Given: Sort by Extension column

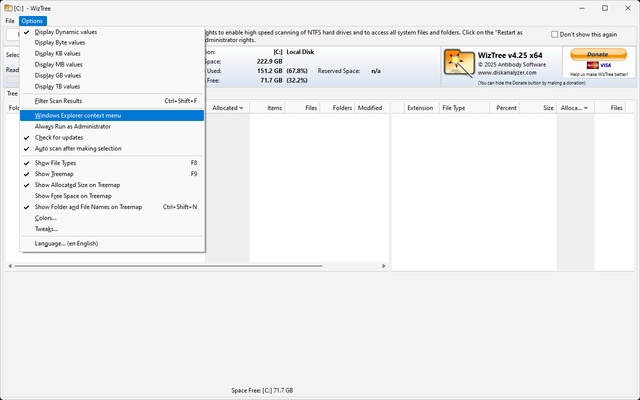Looking at the screenshot, I should pyautogui.click(x=420, y=108).
